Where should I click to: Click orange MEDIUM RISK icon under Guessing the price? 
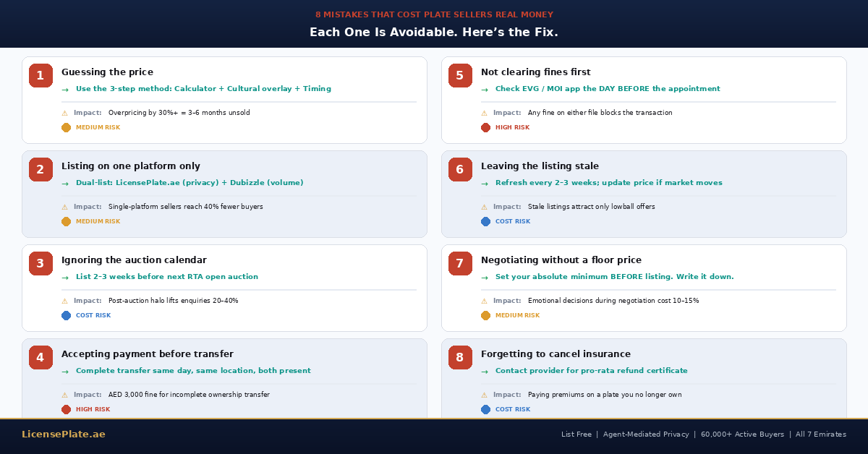(66, 128)
